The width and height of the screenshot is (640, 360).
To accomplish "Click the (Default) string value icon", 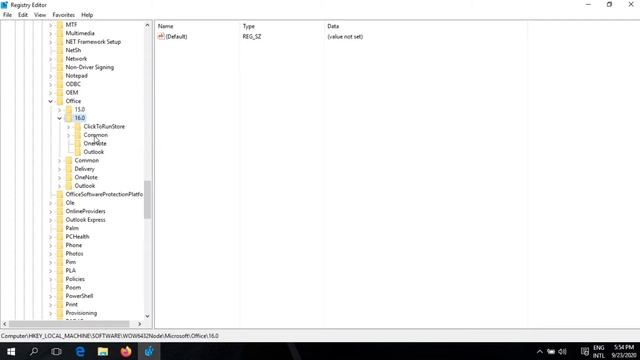I will 161,36.
